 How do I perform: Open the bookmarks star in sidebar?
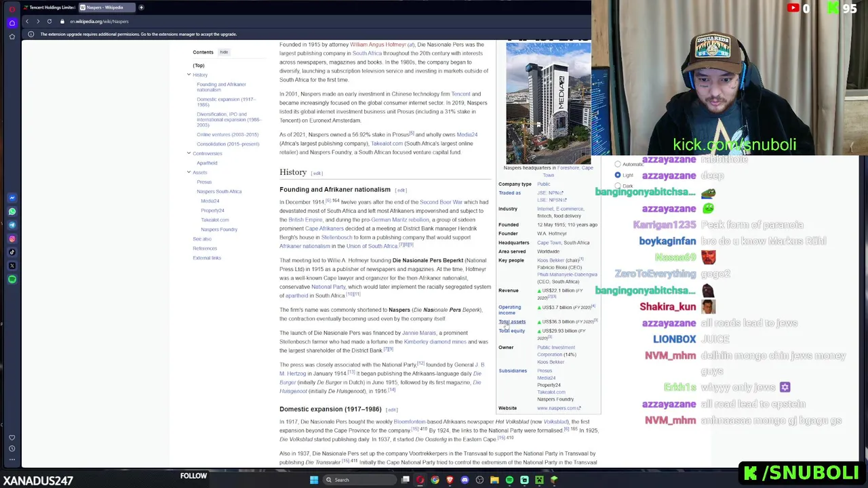pos(12,36)
